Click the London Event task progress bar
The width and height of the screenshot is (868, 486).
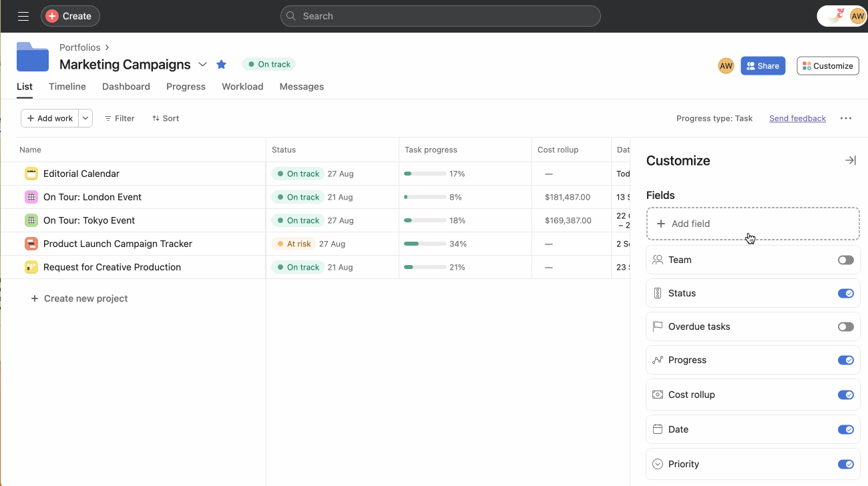425,197
